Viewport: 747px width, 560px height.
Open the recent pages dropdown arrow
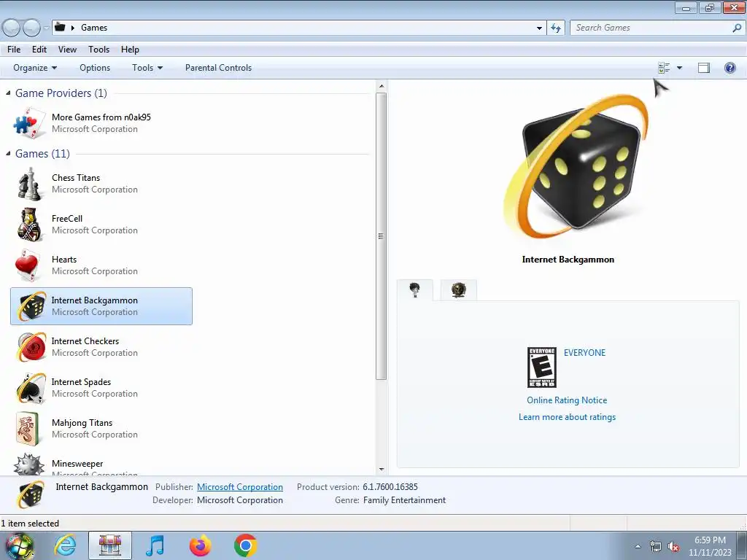point(46,28)
